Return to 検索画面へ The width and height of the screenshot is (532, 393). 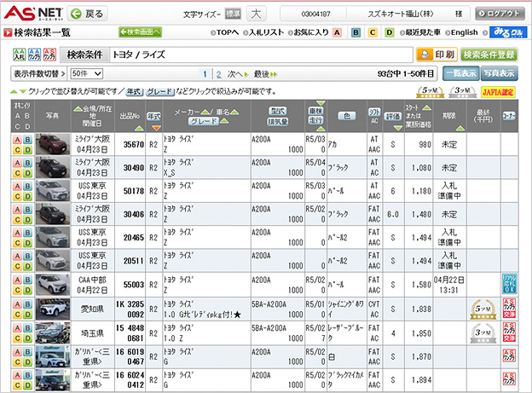click(140, 32)
